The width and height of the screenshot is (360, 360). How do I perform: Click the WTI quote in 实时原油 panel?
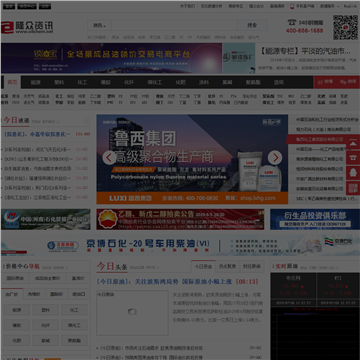coord(338,286)
